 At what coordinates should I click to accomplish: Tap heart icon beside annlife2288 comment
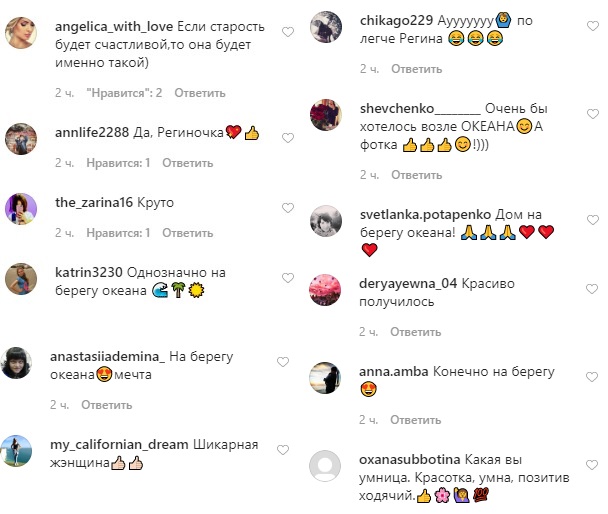(288, 138)
